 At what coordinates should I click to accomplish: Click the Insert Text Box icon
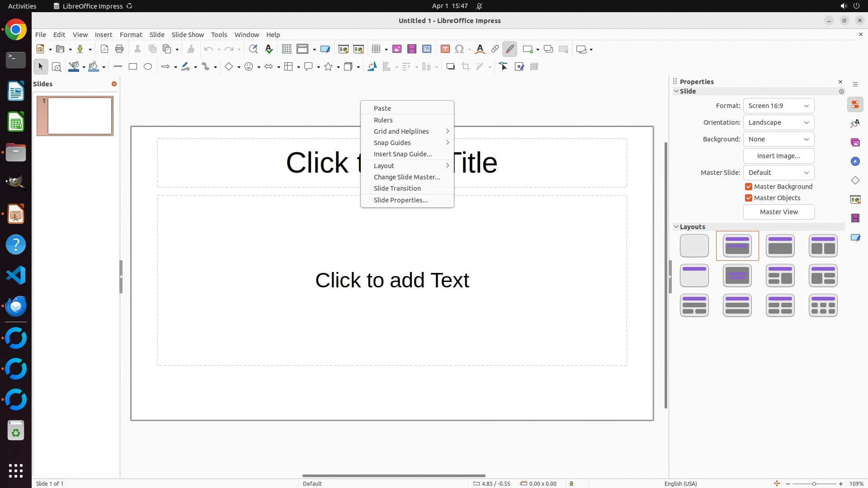click(445, 49)
